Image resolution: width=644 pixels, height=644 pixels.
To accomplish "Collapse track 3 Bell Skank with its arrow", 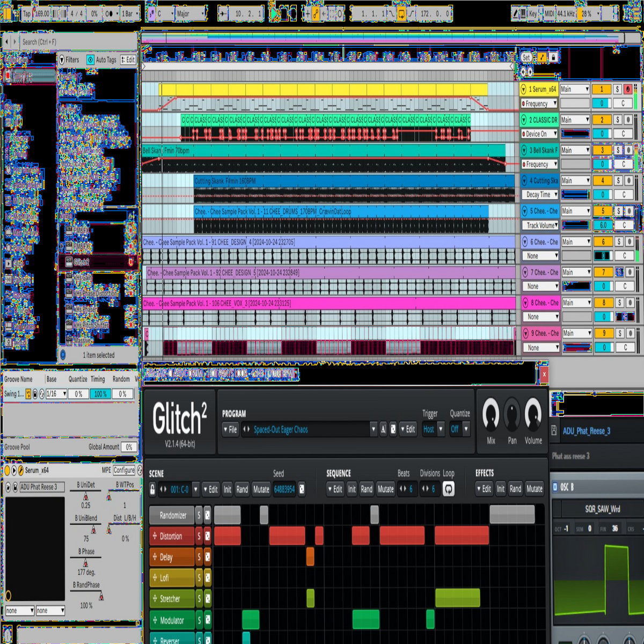I will click(x=524, y=150).
